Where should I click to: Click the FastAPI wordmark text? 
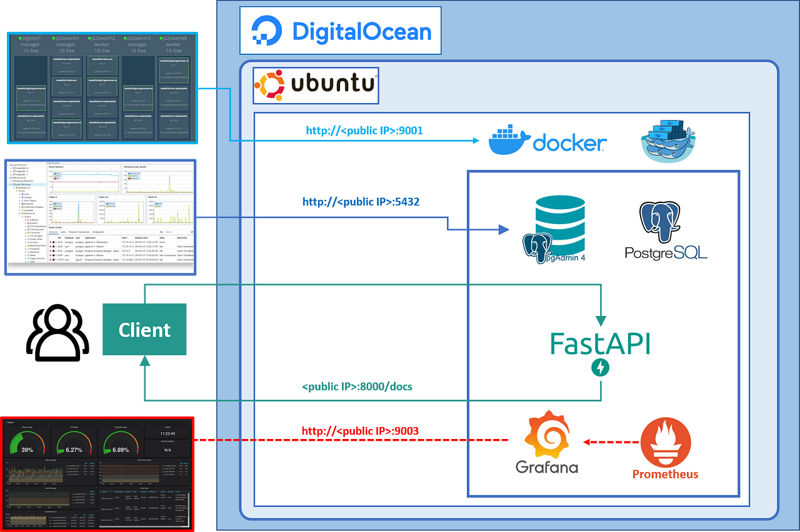599,343
